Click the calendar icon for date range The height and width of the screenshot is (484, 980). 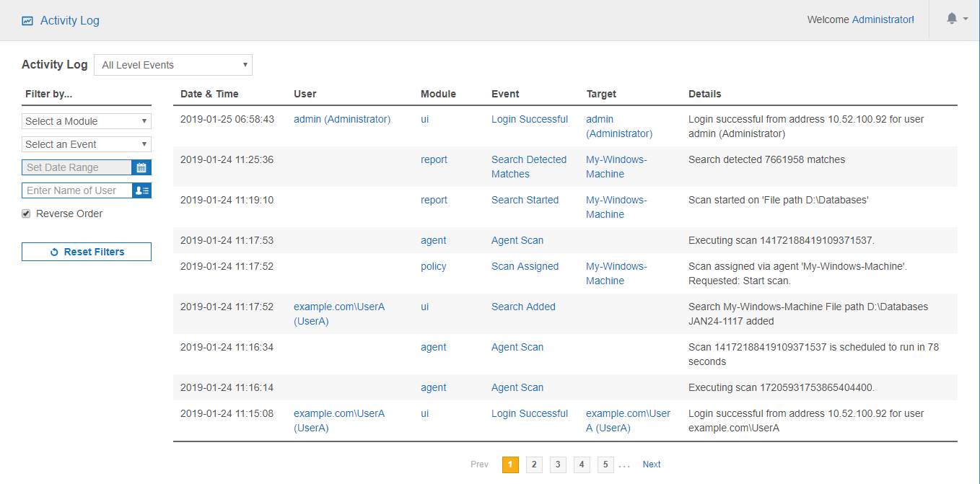tap(141, 167)
